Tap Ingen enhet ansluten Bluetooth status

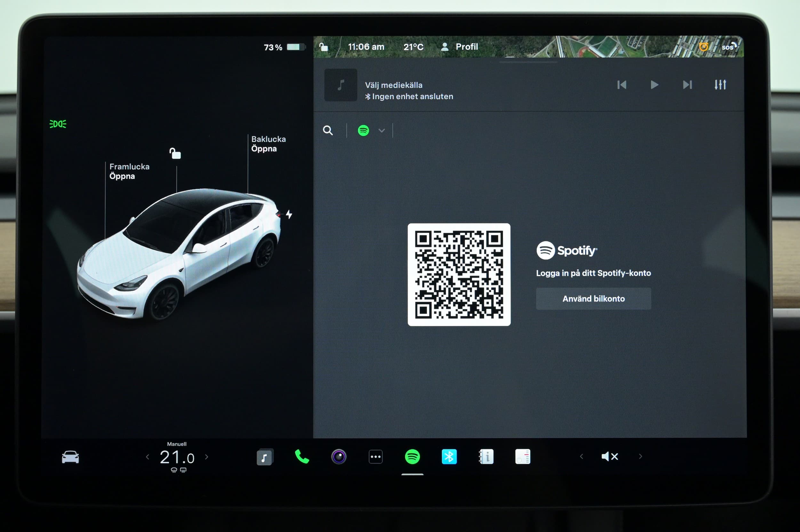pos(409,97)
